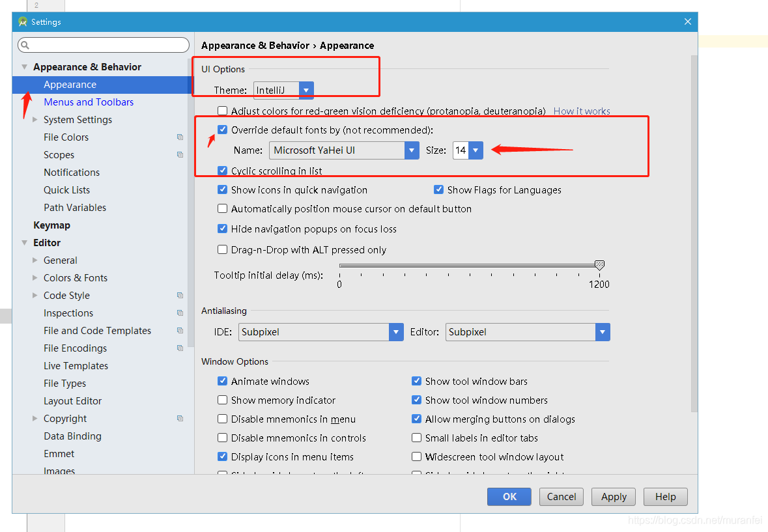The height and width of the screenshot is (532, 768).
Task: Enable Widescreen tool window layout
Action: pyautogui.click(x=417, y=456)
